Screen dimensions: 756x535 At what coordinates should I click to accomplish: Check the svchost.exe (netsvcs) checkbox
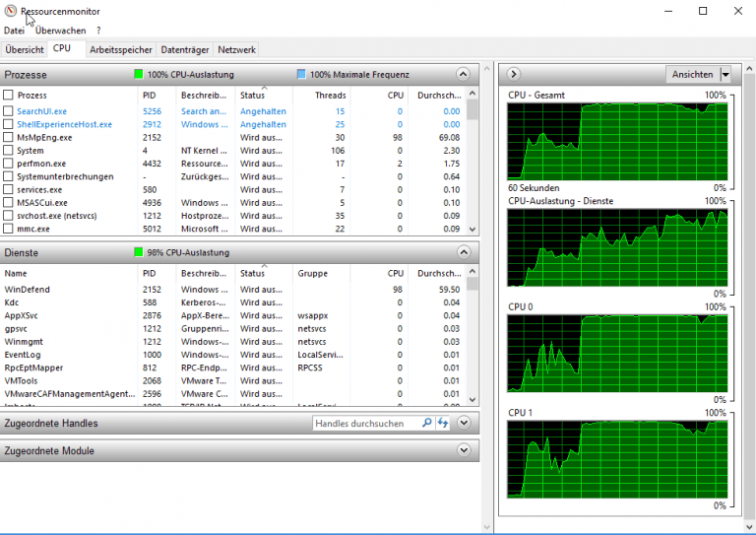pyautogui.click(x=8, y=215)
